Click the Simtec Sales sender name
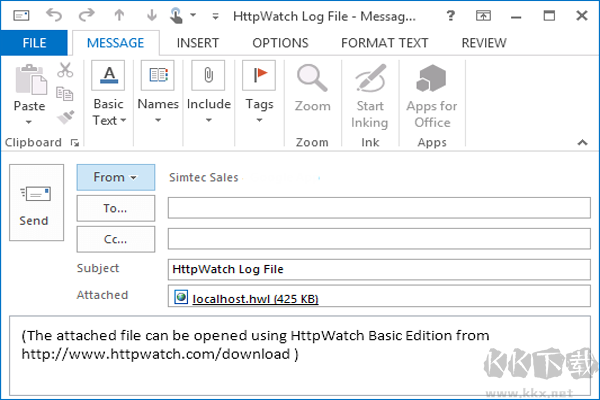Screen dimensions: 600x400 (204, 178)
